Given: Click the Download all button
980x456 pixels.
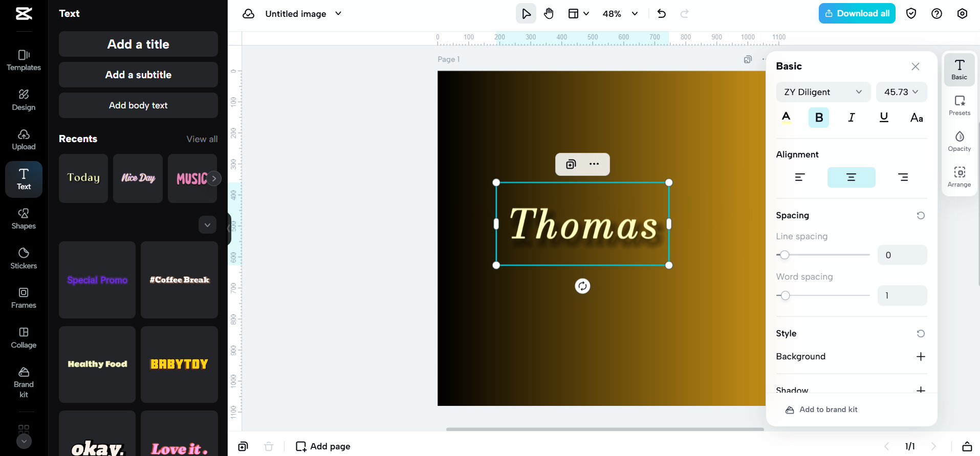Looking at the screenshot, I should click(x=857, y=13).
